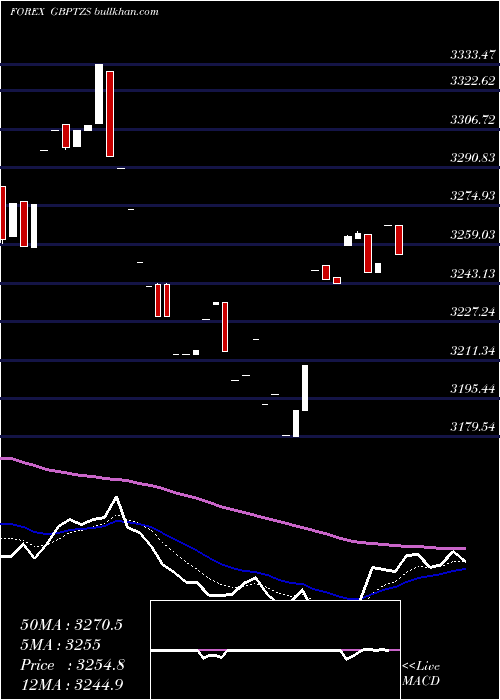Click the 50MA : 3270.5 readout
500x700 pixels.
click(x=71, y=625)
